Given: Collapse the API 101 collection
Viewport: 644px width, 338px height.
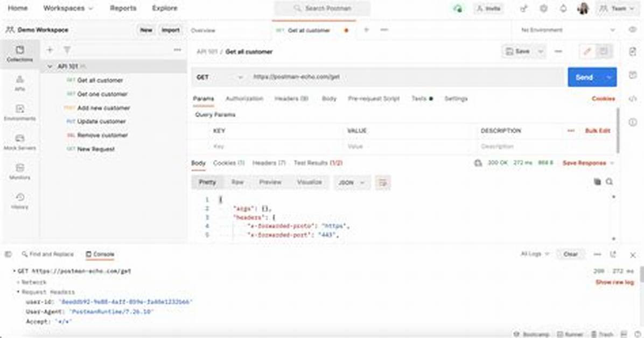Looking at the screenshot, I should point(50,67).
